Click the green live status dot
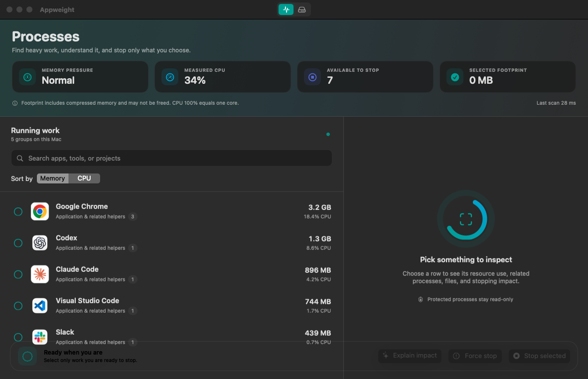 328,134
